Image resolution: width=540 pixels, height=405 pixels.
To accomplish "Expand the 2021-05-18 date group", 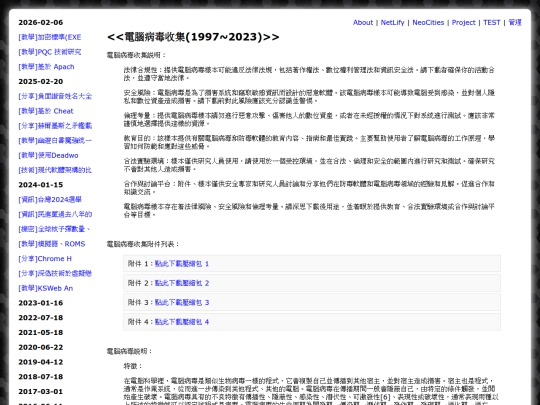I will coord(41,333).
